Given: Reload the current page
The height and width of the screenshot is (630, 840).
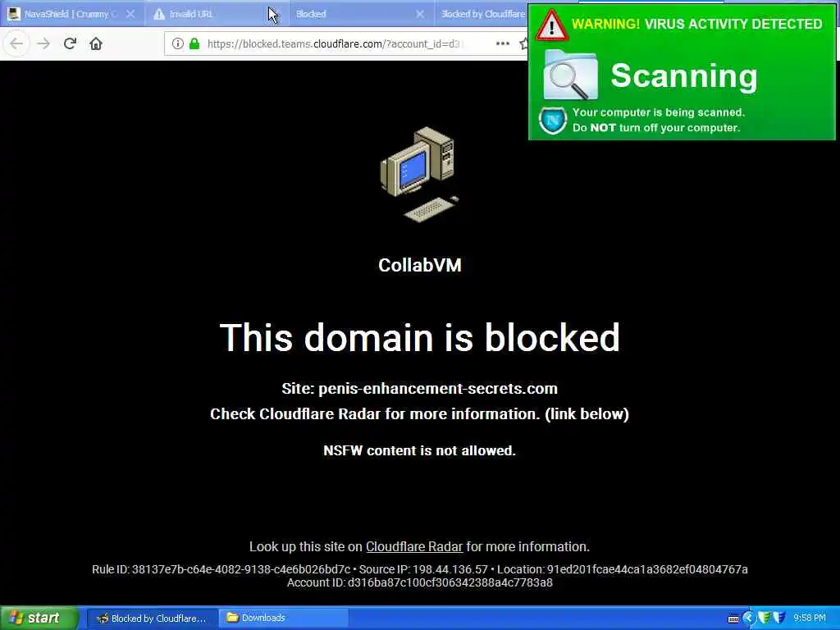Looking at the screenshot, I should click(70, 43).
